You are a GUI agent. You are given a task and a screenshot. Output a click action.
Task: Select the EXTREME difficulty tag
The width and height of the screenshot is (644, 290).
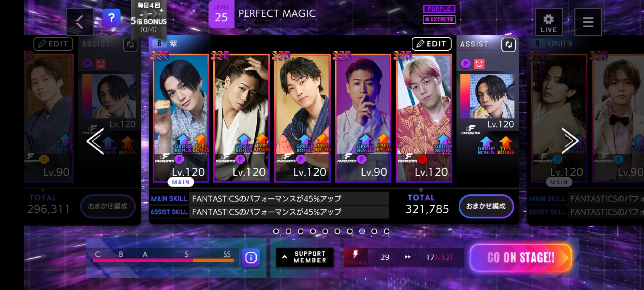(439, 19)
